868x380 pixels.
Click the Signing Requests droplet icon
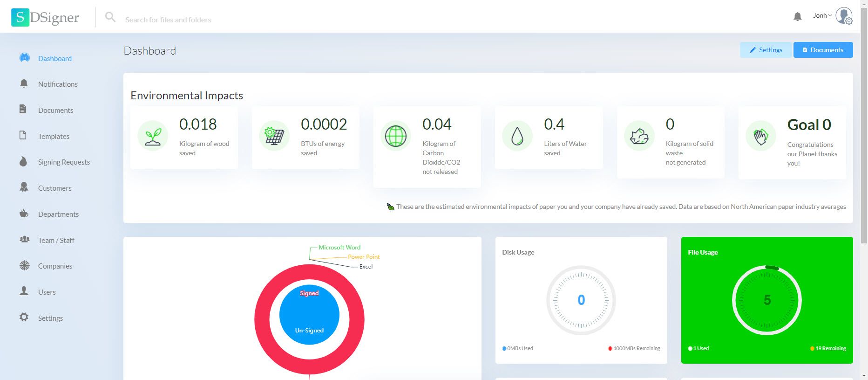click(24, 162)
